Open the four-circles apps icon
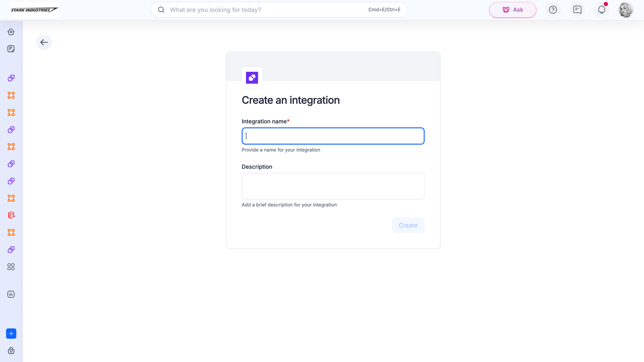Image resolution: width=644 pixels, height=362 pixels. [11, 267]
